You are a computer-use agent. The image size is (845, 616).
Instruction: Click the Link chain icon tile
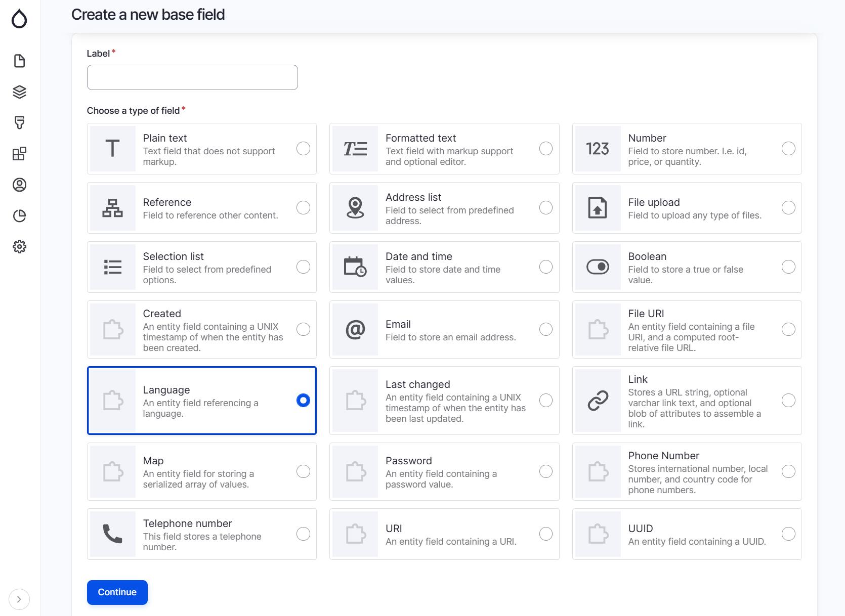[598, 401]
